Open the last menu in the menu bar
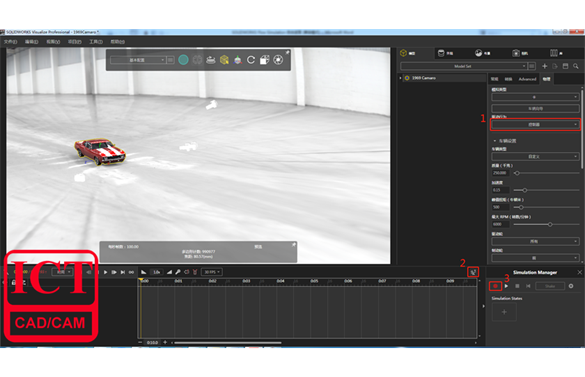The height and width of the screenshot is (377, 585). point(118,42)
